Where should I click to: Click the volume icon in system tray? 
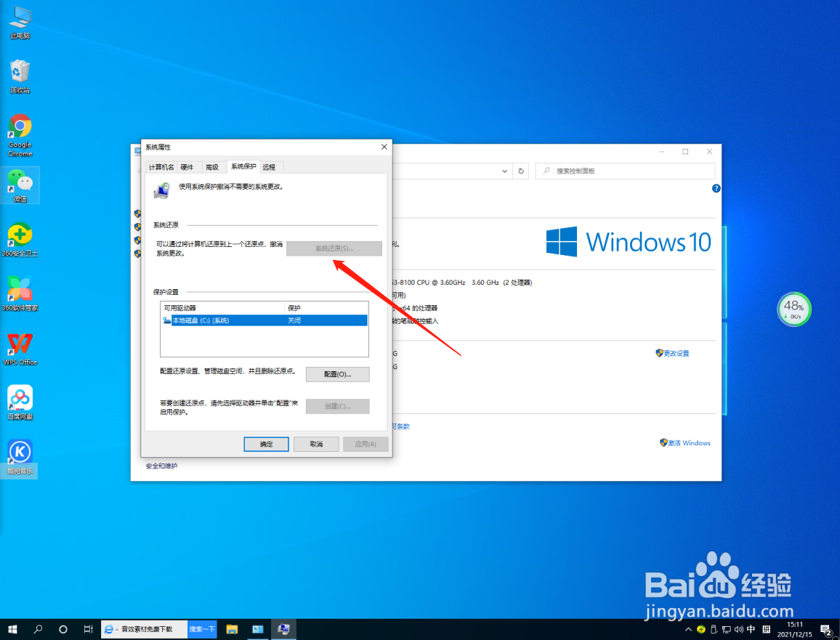point(739,629)
